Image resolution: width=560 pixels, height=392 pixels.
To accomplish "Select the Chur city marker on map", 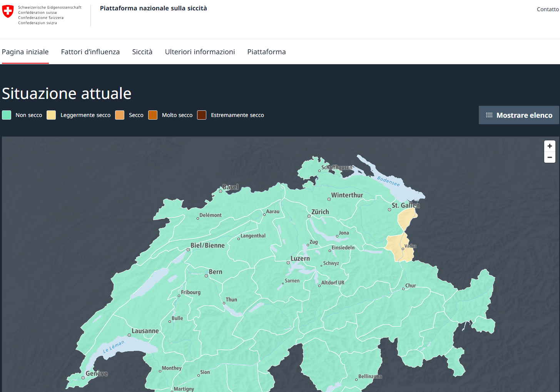I will (x=403, y=289).
